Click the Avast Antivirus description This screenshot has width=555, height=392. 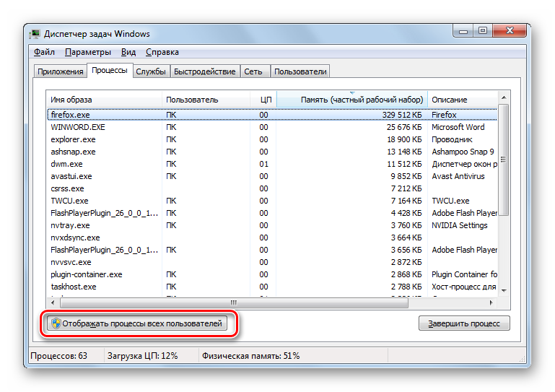[458, 176]
